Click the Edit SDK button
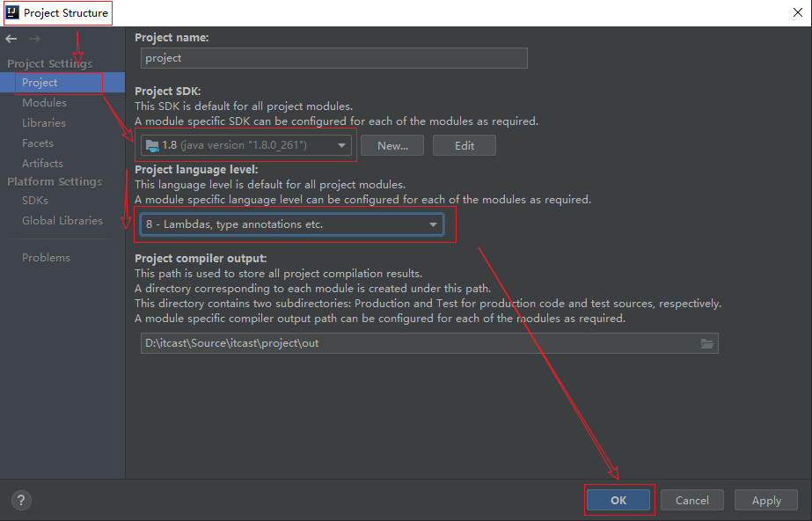Screen dimensions: 812x521 point(464,146)
